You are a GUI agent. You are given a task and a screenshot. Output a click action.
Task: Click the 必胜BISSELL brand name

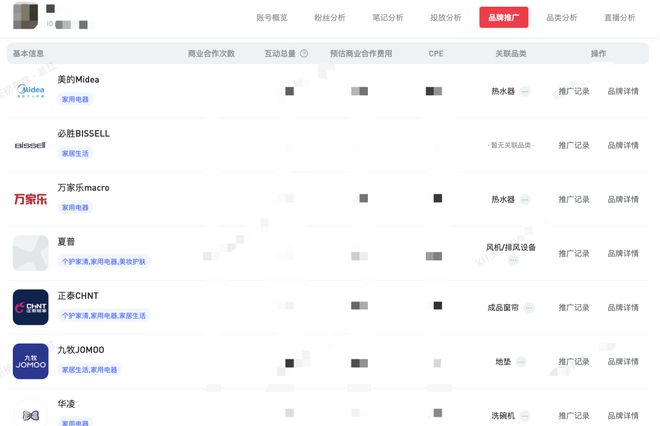(83, 133)
